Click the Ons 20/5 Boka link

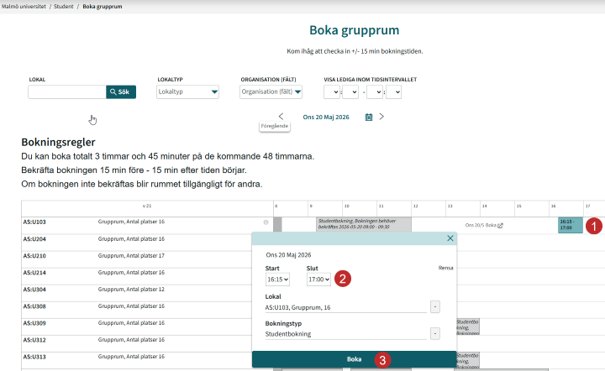pyautogui.click(x=484, y=225)
